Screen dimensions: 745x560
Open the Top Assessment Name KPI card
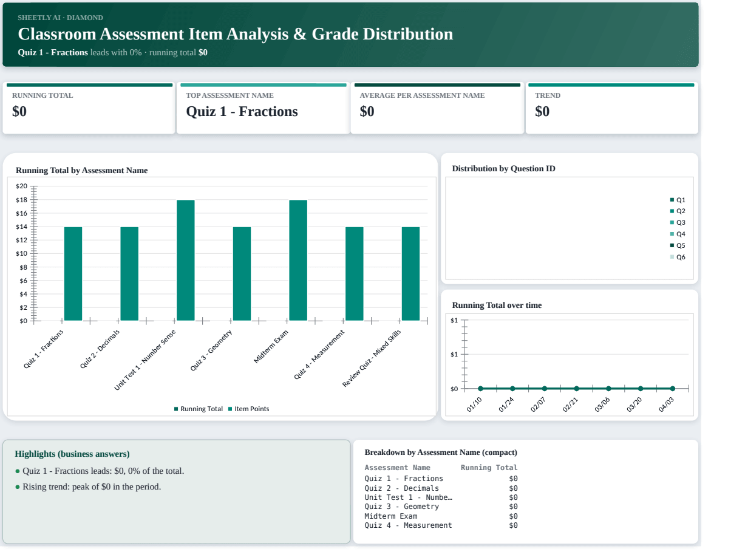coord(263,108)
